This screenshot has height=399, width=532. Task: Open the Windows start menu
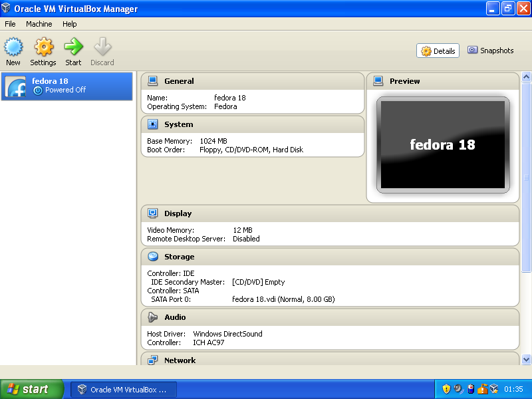tap(32, 389)
